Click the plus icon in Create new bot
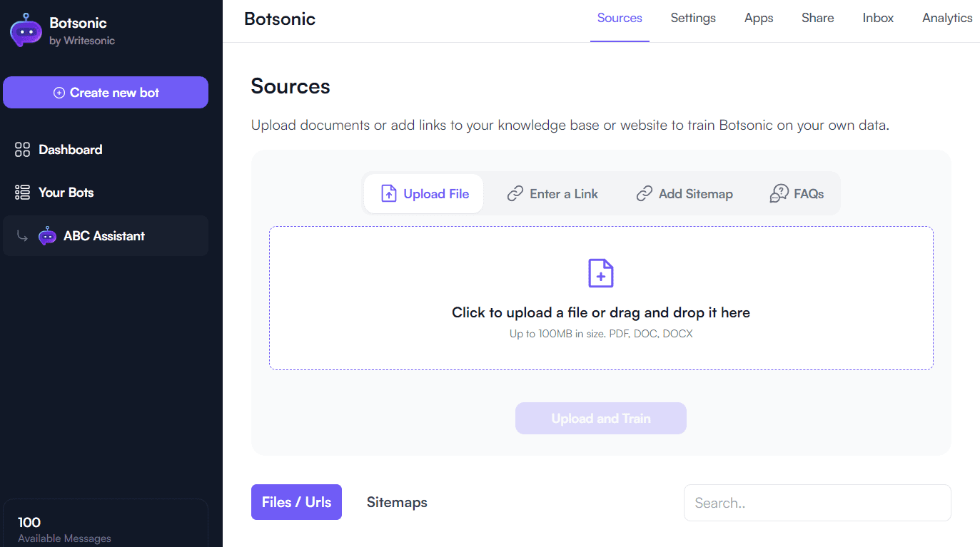The image size is (980, 547). click(x=59, y=93)
